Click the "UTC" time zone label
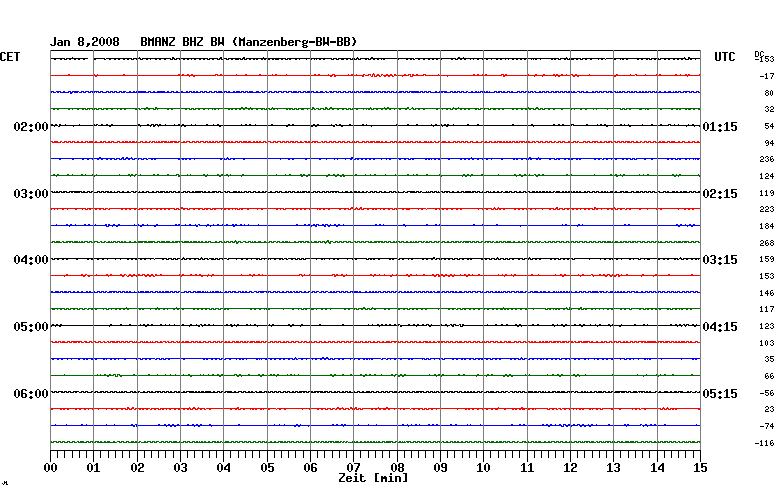This screenshot has width=780, height=494. 725,57
